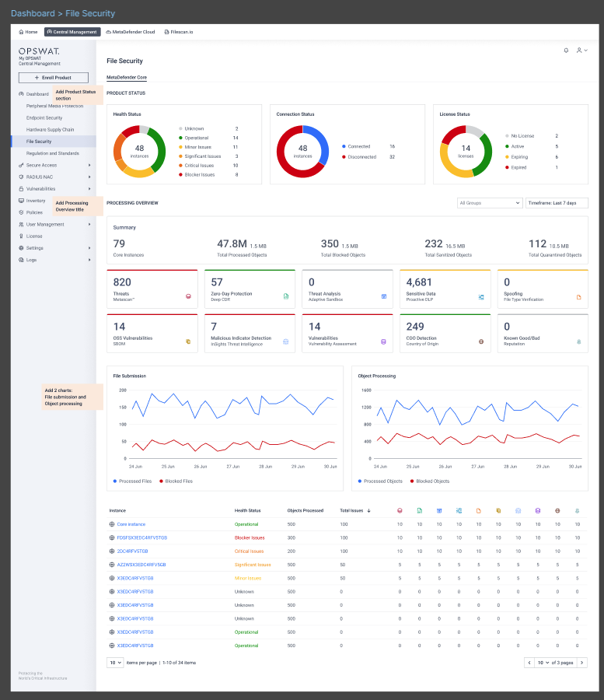Click the Proactive DLP card icon
The width and height of the screenshot is (604, 700).
click(481, 296)
